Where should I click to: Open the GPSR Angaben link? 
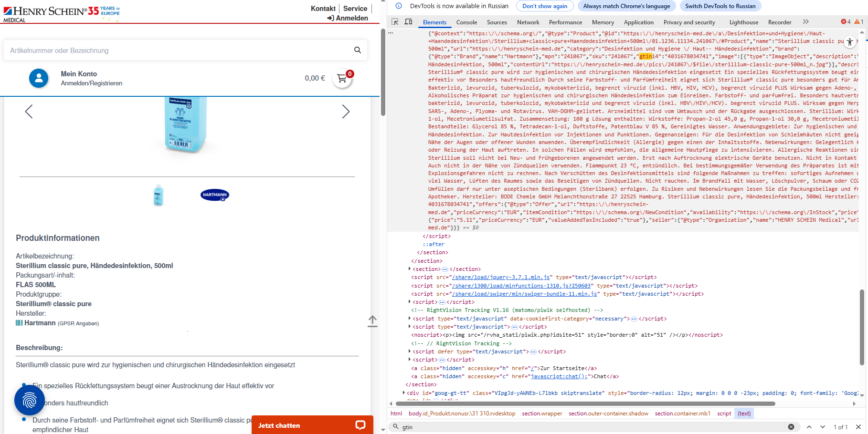(x=78, y=323)
